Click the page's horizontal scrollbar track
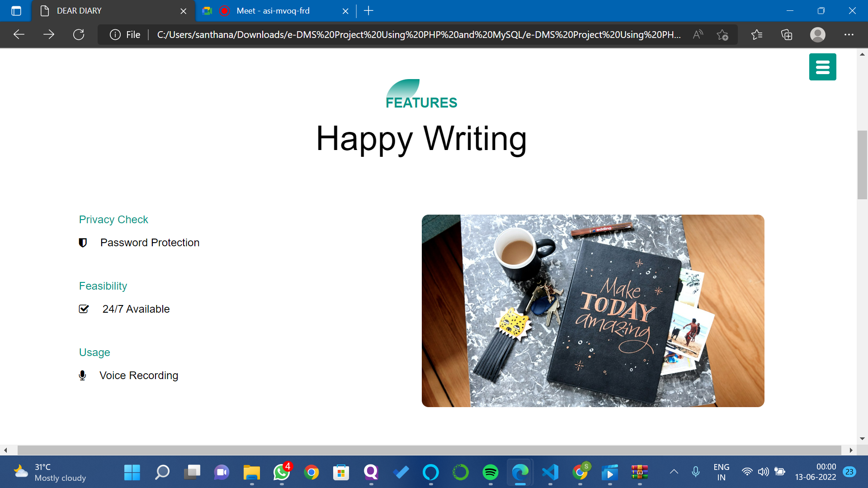 (x=429, y=450)
